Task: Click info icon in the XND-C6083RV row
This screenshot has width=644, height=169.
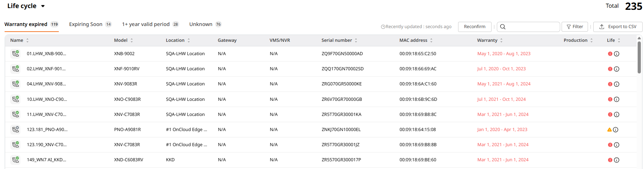Action: [617, 160]
